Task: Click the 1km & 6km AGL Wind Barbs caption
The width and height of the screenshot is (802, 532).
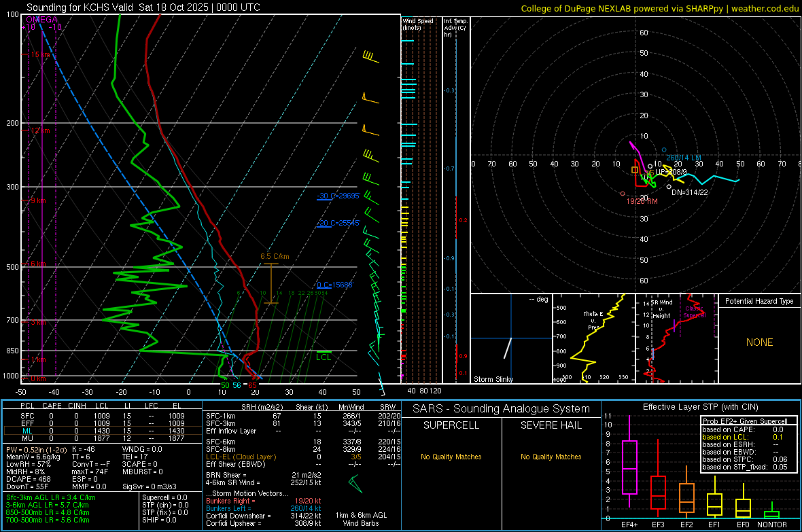Action: click(361, 519)
